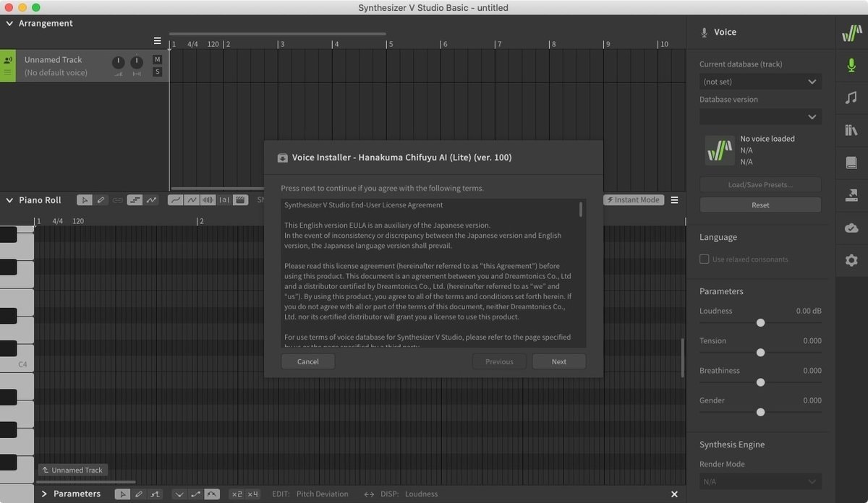Open the Arrangement track header menu
The height and width of the screenshot is (503, 868).
click(x=157, y=41)
